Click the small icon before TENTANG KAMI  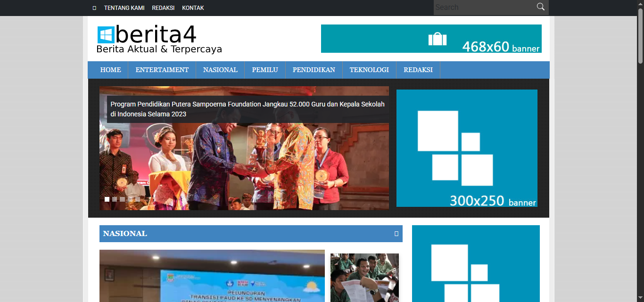tap(94, 8)
